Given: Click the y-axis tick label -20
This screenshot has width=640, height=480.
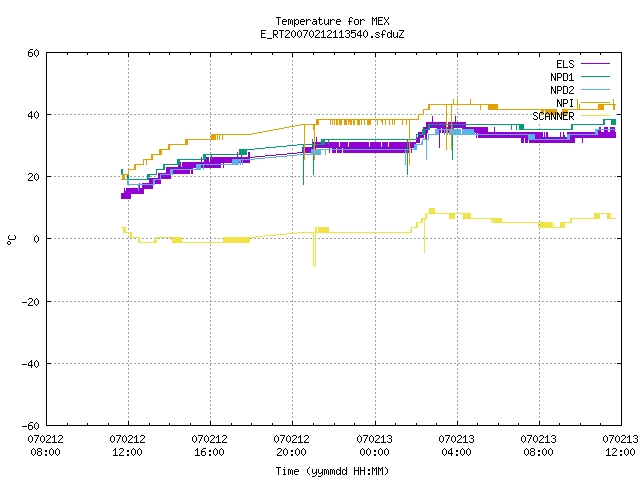Looking at the screenshot, I should click(31, 302).
